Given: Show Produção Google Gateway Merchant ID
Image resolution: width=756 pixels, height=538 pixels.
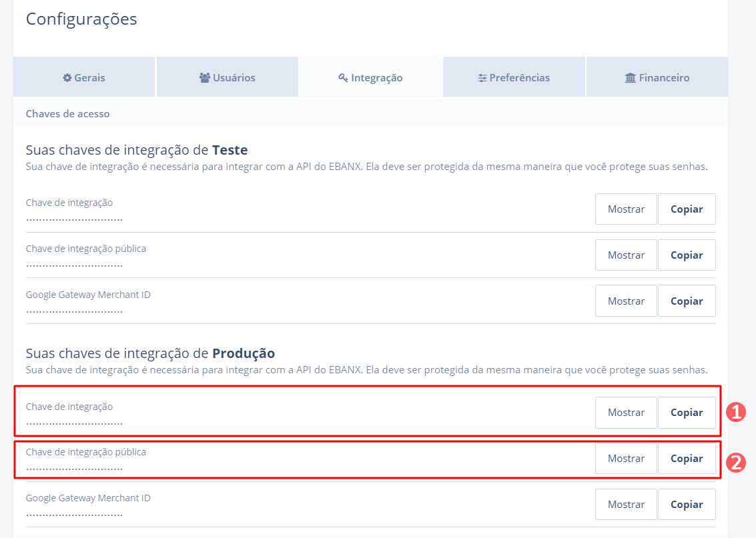Looking at the screenshot, I should (x=626, y=505).
